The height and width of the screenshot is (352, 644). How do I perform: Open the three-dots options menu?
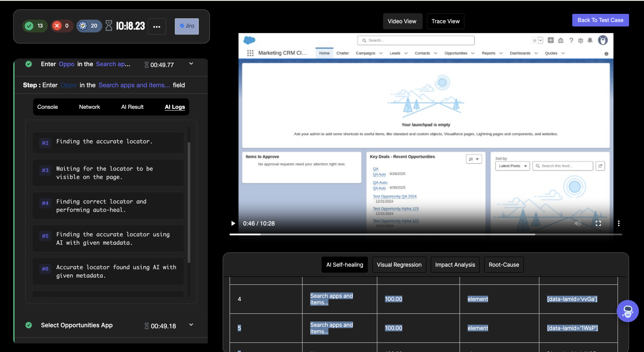(x=157, y=27)
